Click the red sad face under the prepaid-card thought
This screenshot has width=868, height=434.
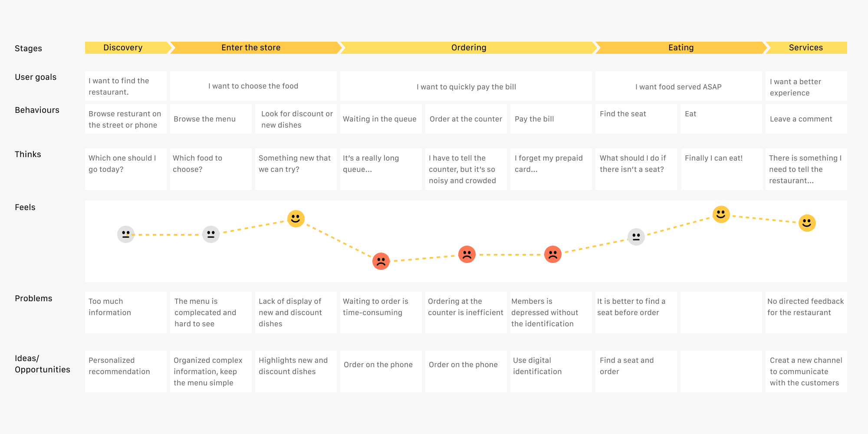click(x=553, y=254)
